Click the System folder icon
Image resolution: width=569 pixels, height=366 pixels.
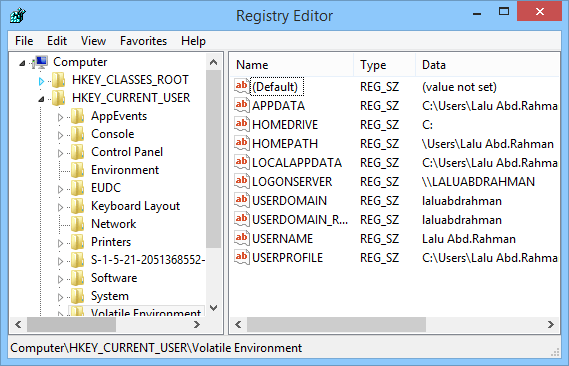pyautogui.click(x=77, y=296)
